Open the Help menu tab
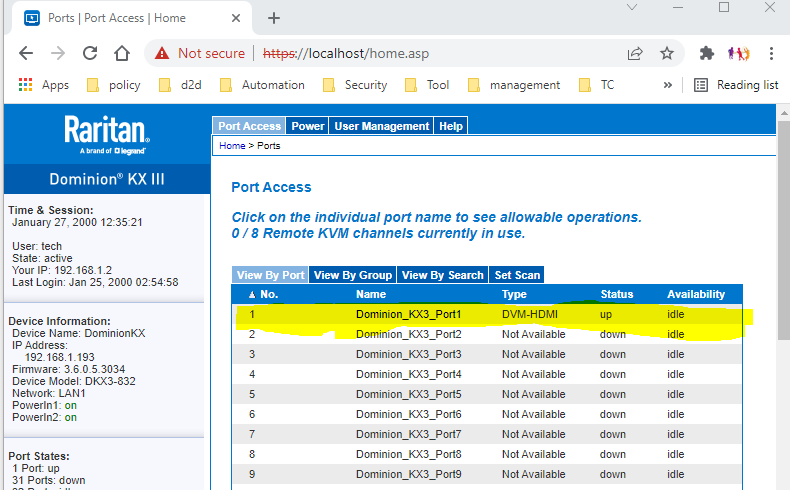 (450, 126)
